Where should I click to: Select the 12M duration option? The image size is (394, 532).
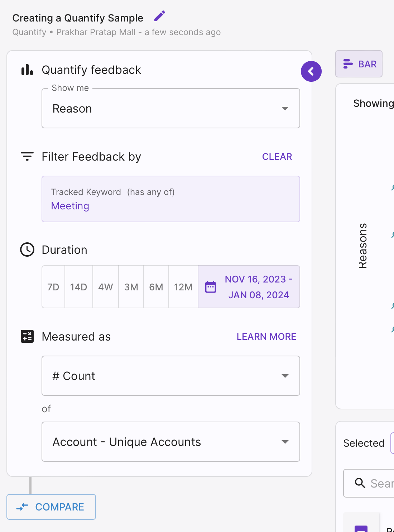click(x=183, y=287)
